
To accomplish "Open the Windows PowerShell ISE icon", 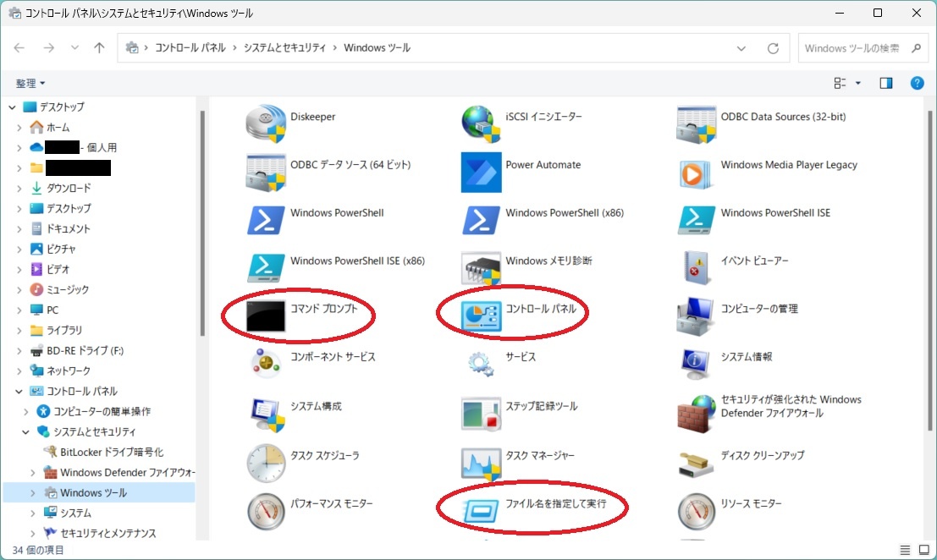I will point(696,220).
